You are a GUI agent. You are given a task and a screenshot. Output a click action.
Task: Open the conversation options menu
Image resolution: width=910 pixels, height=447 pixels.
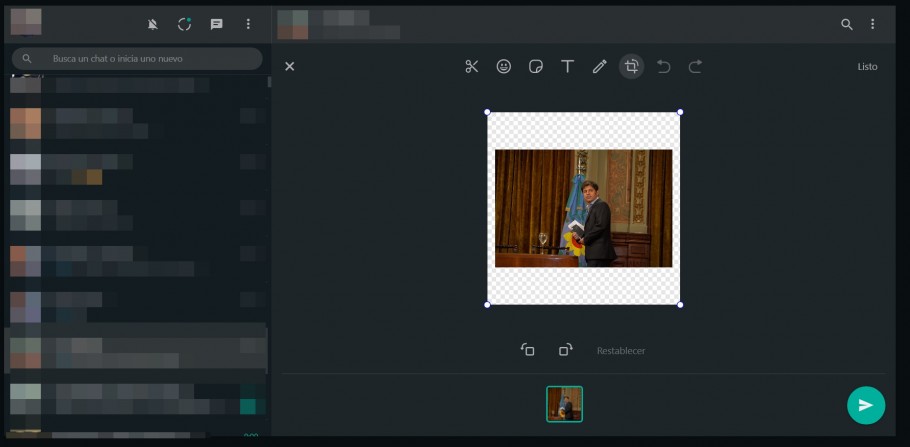tap(872, 24)
